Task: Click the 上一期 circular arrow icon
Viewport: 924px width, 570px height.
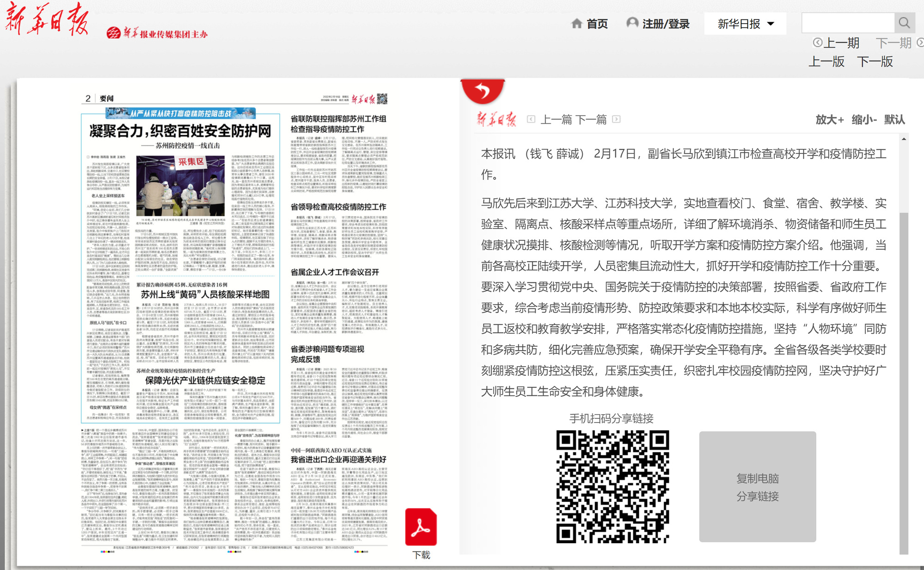Action: (x=818, y=43)
